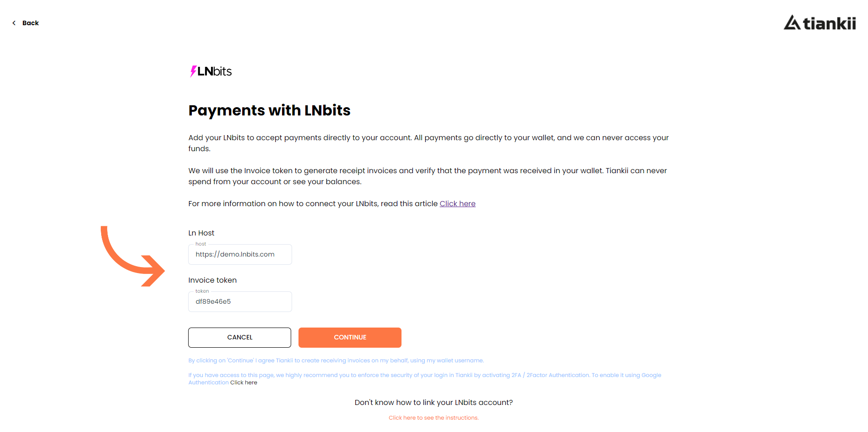The height and width of the screenshot is (432, 868).
Task: Open the article via purple Click here link
Action: 457,203
